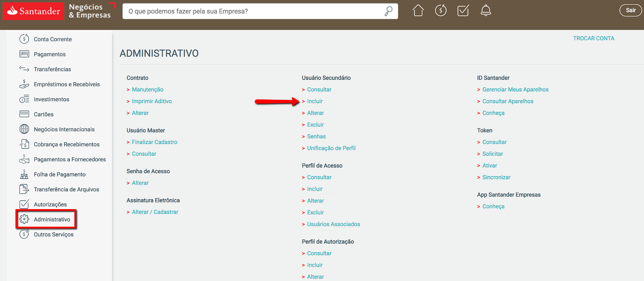Click the Cartões card icon
644x281 pixels.
[24, 114]
